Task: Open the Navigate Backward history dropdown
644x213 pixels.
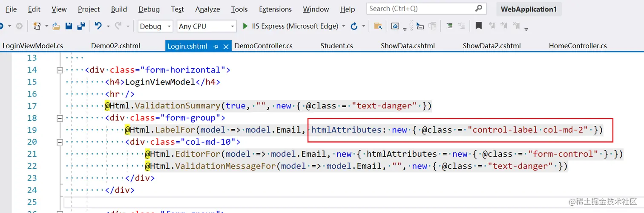Action: tap(9, 26)
